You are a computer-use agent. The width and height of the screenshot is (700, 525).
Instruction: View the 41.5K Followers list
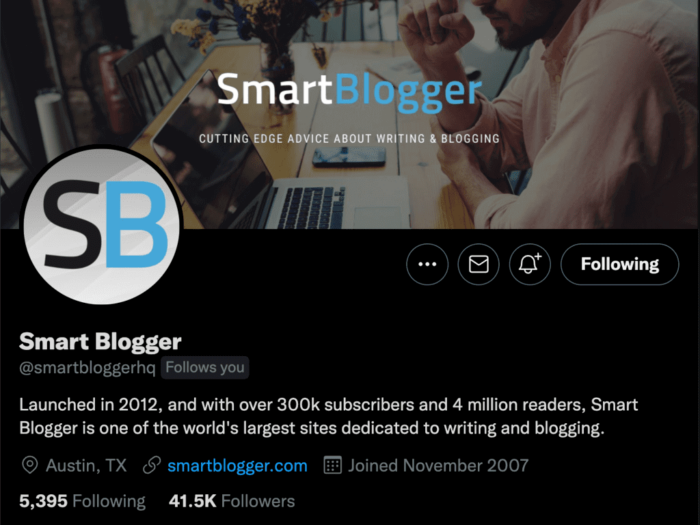(x=232, y=501)
